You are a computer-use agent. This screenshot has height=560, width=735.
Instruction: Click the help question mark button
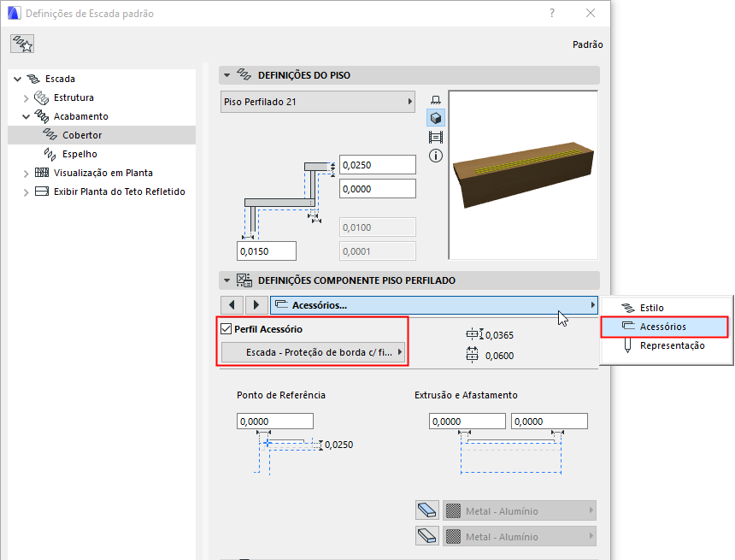point(552,13)
